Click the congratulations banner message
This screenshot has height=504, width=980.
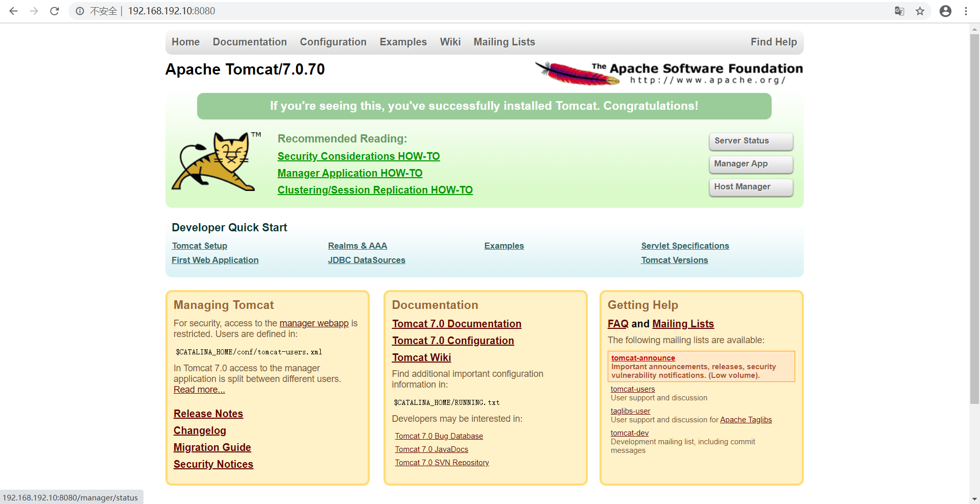tap(484, 106)
